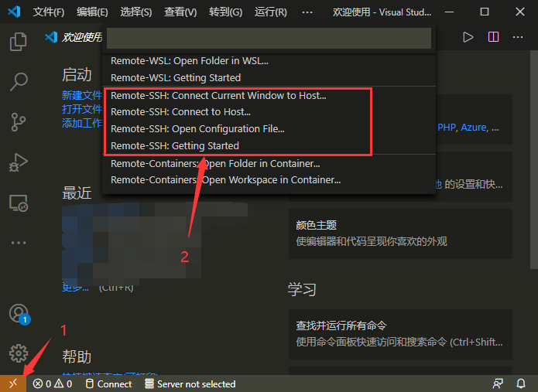Expand the hidden menus ellipsis in menu bar

point(307,12)
